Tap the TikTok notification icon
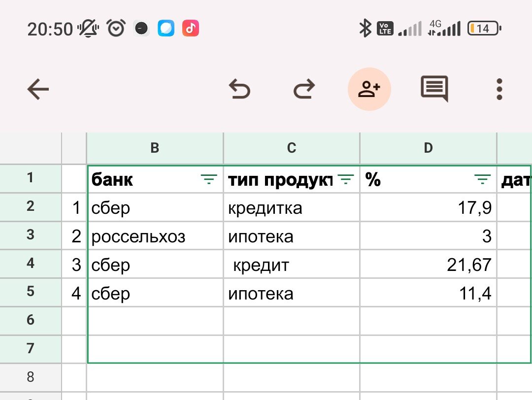The image size is (532, 400). click(191, 28)
